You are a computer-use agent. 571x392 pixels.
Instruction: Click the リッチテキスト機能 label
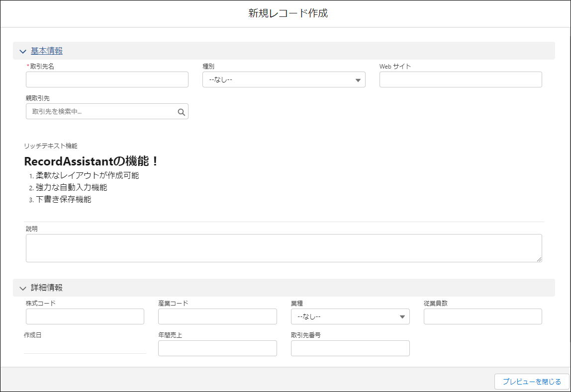pyautogui.click(x=51, y=146)
